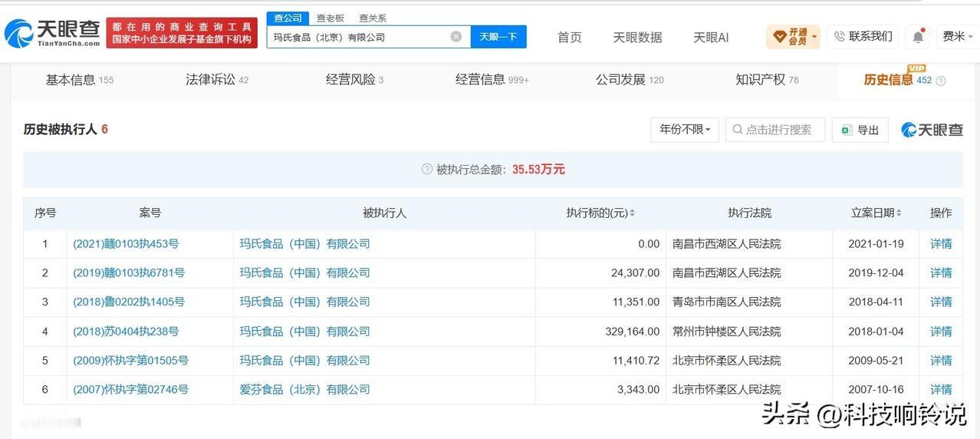
Task: Clear the search box with the X icon
Action: tap(456, 37)
